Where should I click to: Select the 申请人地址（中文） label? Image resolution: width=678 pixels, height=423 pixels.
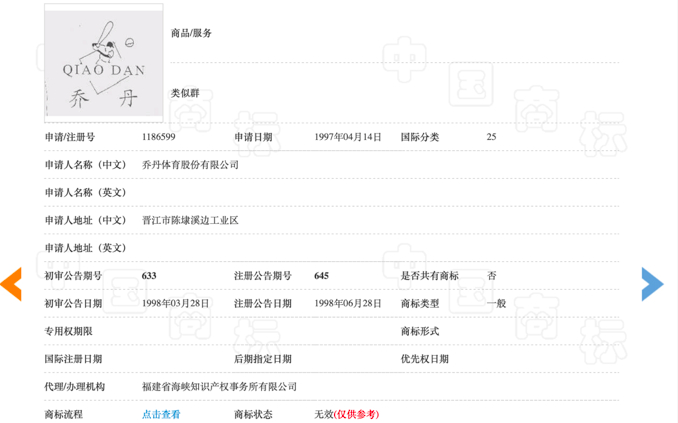(86, 220)
